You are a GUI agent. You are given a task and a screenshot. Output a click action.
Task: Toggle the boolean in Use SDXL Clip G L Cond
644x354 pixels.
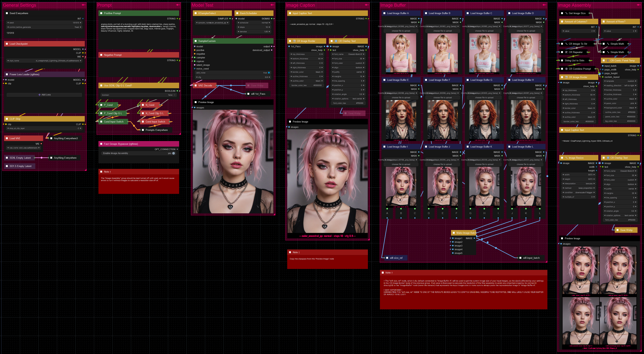pyautogui.click(x=175, y=95)
